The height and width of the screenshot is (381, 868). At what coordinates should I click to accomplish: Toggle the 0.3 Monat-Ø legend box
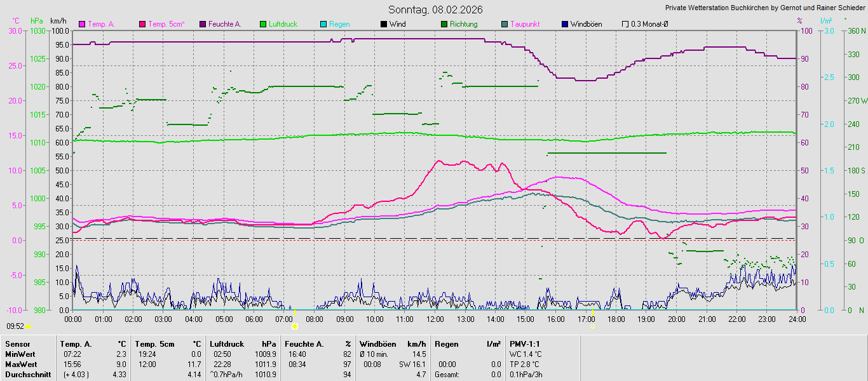625,24
